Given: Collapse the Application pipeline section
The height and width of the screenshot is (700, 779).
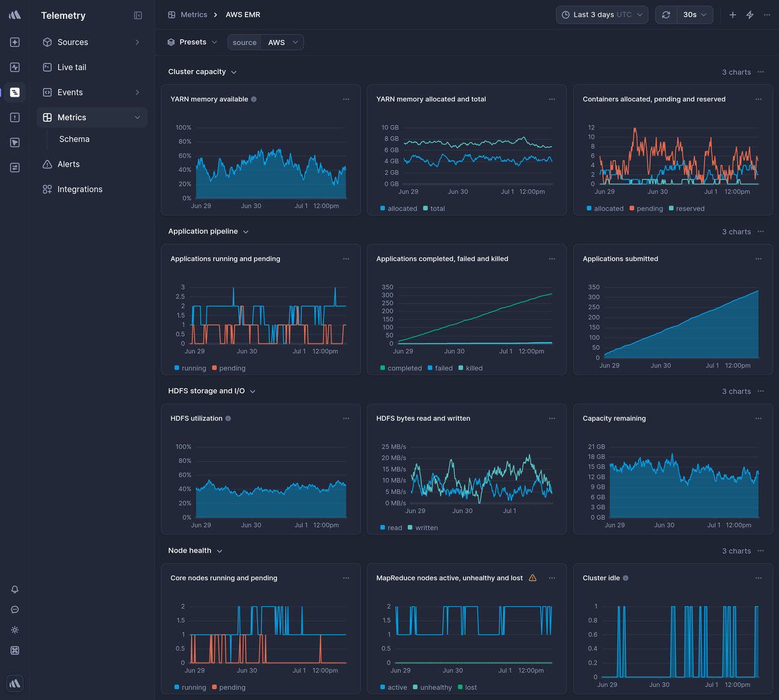Looking at the screenshot, I should [x=246, y=232].
